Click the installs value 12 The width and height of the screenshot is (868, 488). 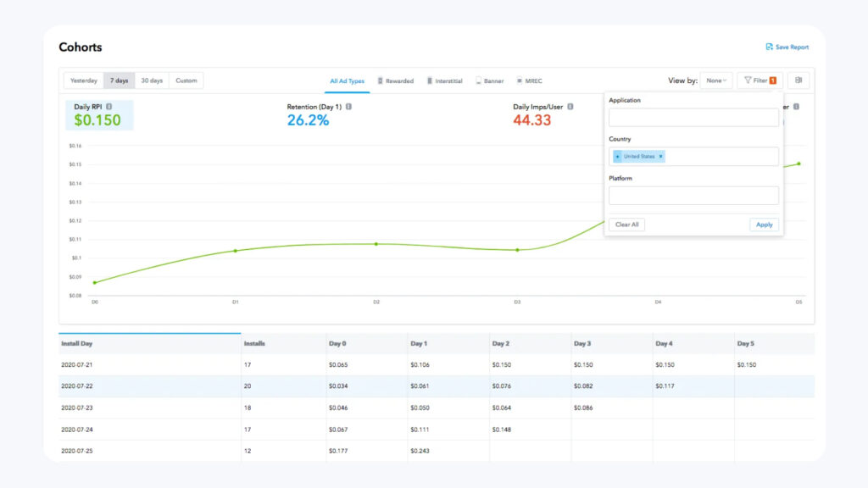[248, 451]
